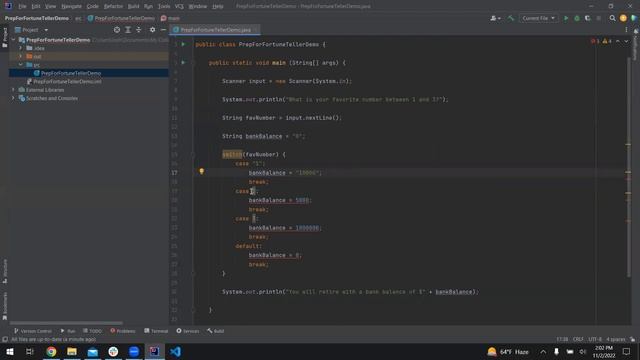Open the Refactor menu
640x360 pixels.
pyautogui.click(x=113, y=6)
